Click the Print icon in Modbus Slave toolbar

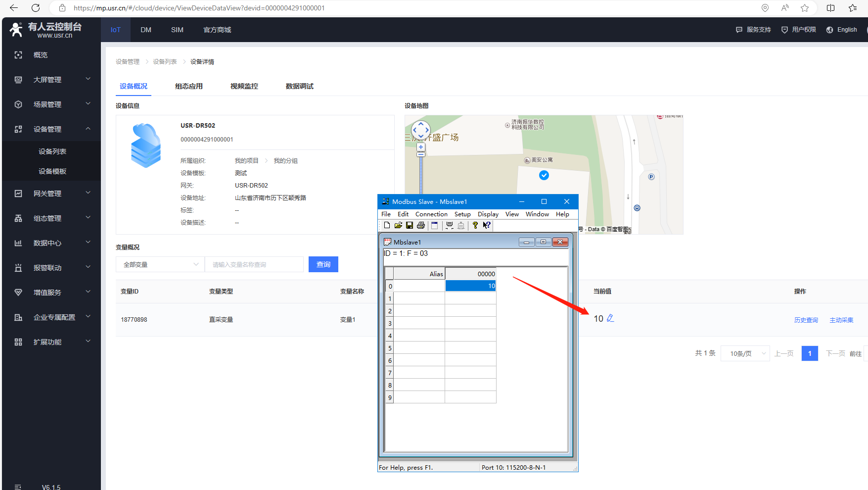pyautogui.click(x=421, y=225)
